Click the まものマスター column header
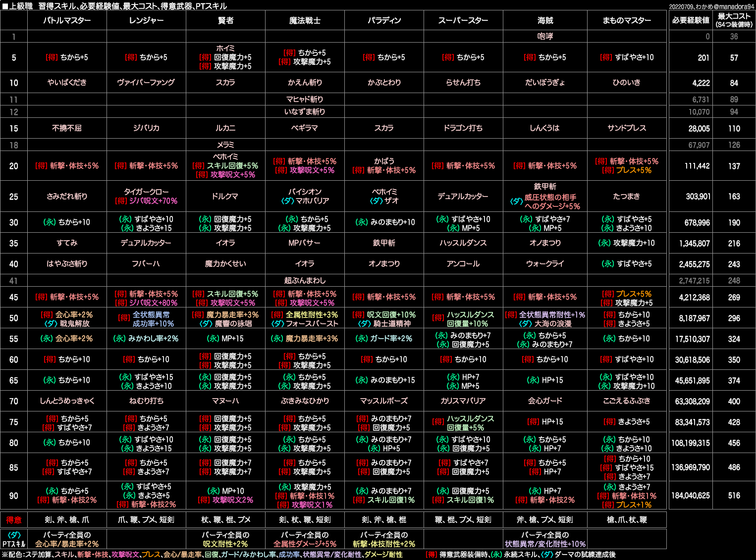The height and width of the screenshot is (560, 756). pyautogui.click(x=627, y=21)
